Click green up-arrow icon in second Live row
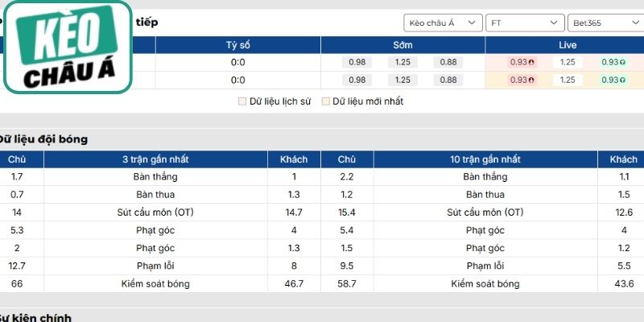The image size is (644, 322). coord(622,80)
